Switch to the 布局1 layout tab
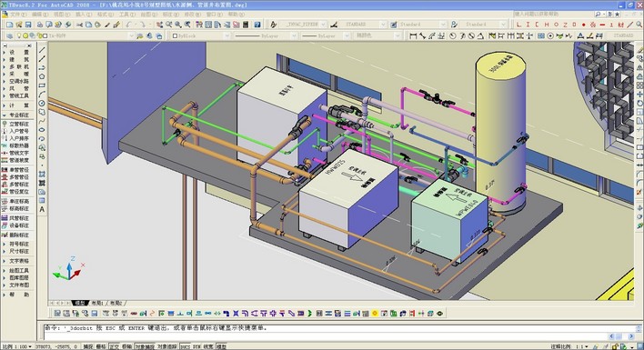The height and width of the screenshot is (350, 644). [x=97, y=304]
